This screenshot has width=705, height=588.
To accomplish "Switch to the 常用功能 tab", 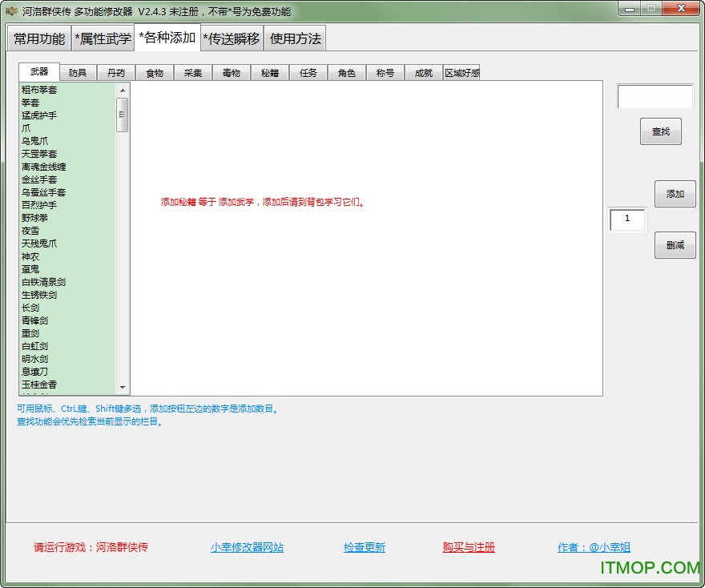I will click(x=39, y=38).
